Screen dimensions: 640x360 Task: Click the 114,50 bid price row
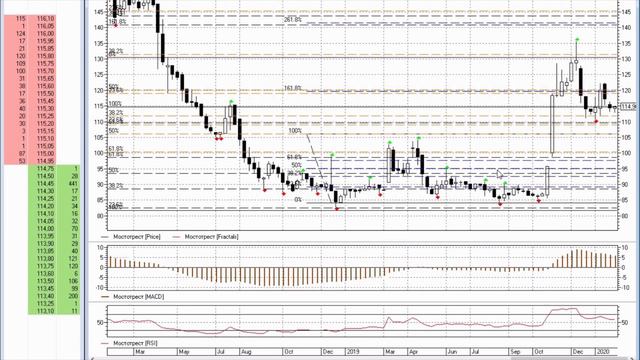pyautogui.click(x=54, y=176)
